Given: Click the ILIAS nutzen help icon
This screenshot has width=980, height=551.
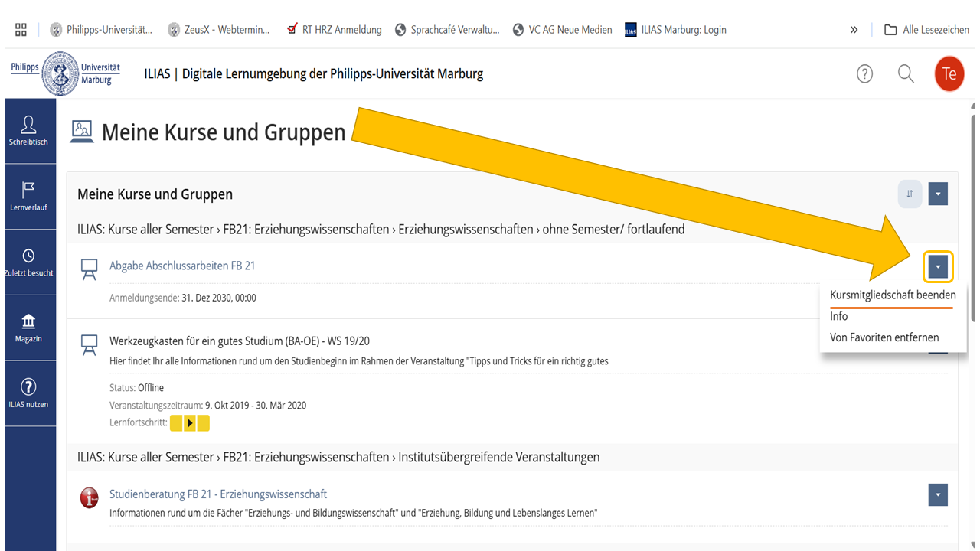Looking at the screenshot, I should coord(28,393).
